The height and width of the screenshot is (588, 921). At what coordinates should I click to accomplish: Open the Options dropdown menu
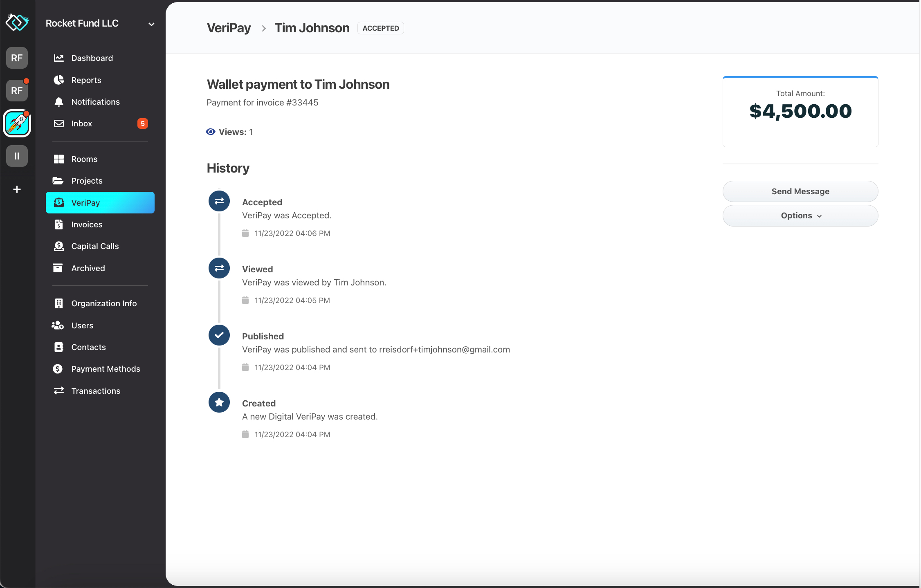(x=800, y=215)
